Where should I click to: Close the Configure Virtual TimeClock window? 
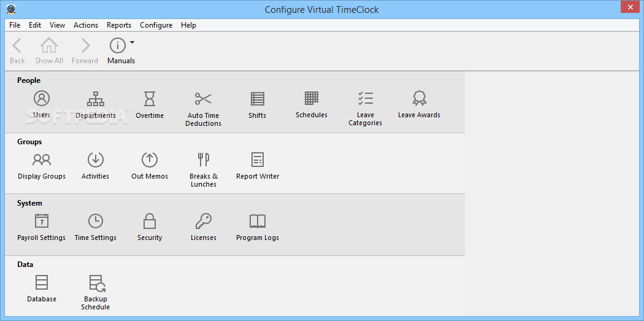630,7
